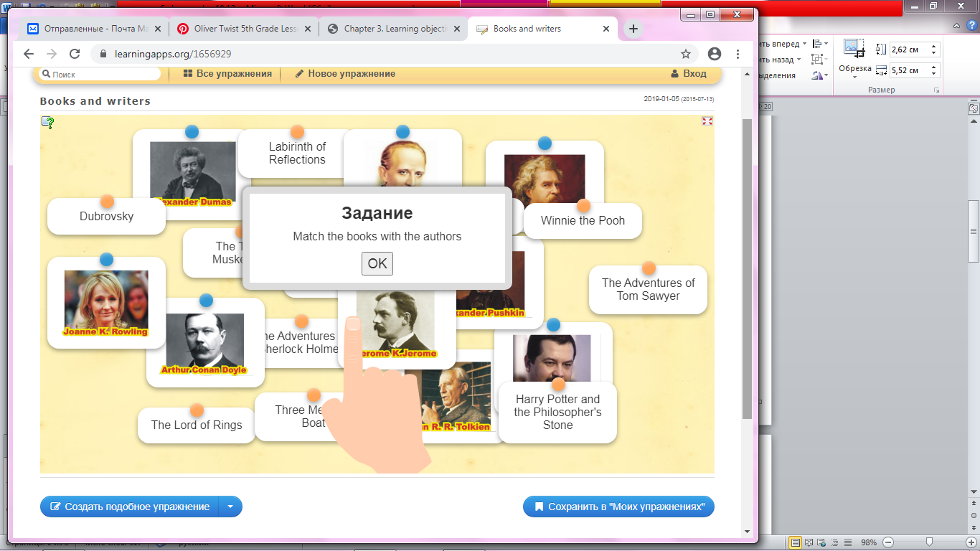The image size is (980, 551).
Task: Click Word's crop picture icon (Обрезка)
Action: [854, 49]
